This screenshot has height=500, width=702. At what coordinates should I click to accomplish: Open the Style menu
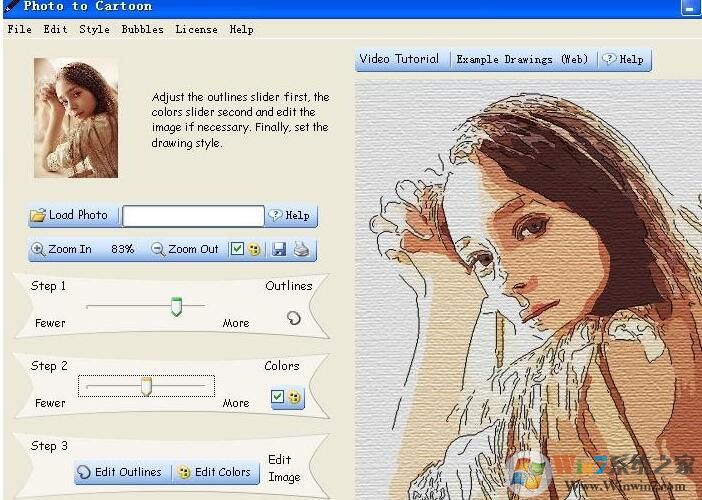(94, 30)
